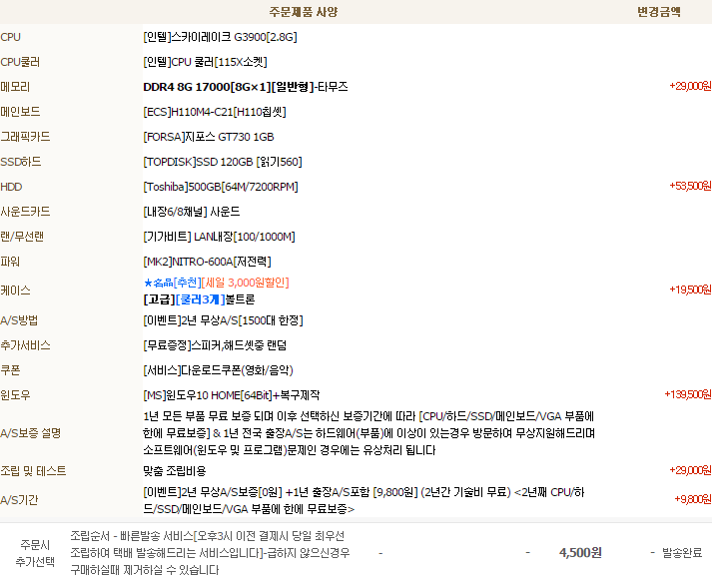
Task: Click the 'A/S방법' row label
Action: pos(19,320)
